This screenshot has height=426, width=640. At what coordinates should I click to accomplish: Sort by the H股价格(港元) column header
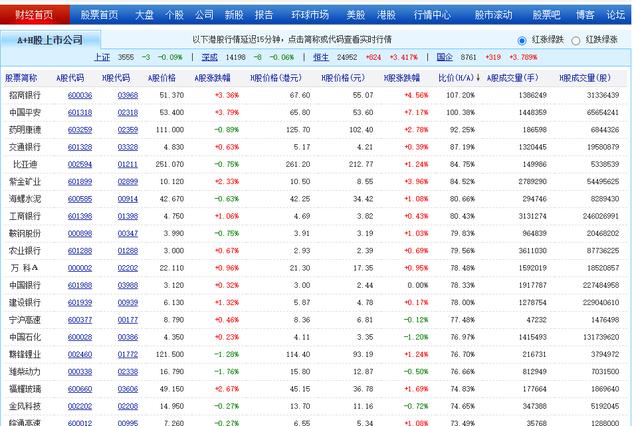276,78
